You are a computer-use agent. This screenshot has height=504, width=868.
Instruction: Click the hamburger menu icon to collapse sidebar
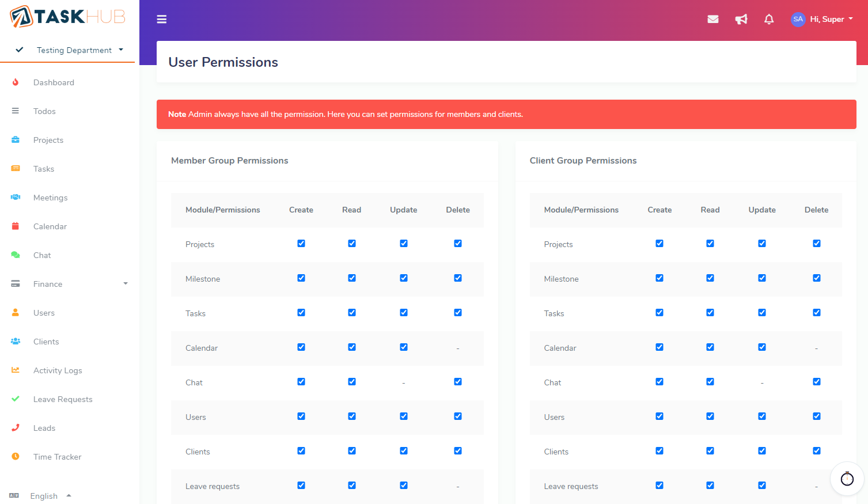click(x=162, y=20)
